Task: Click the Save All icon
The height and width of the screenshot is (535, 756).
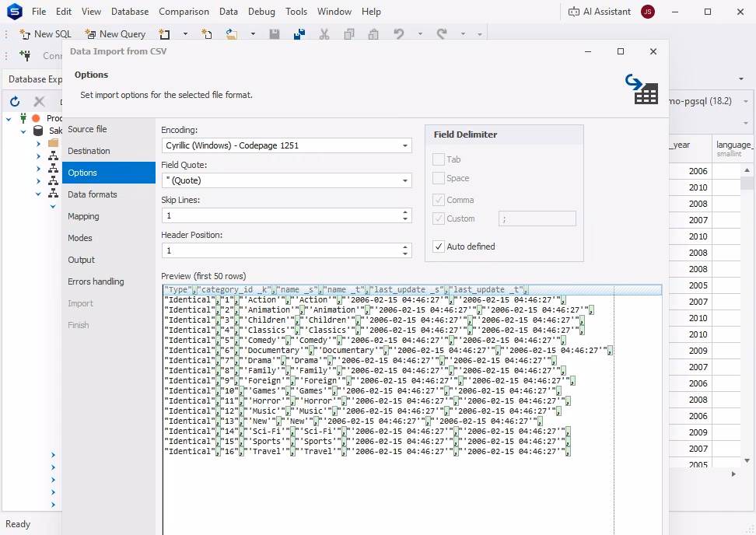Action: 299,33
